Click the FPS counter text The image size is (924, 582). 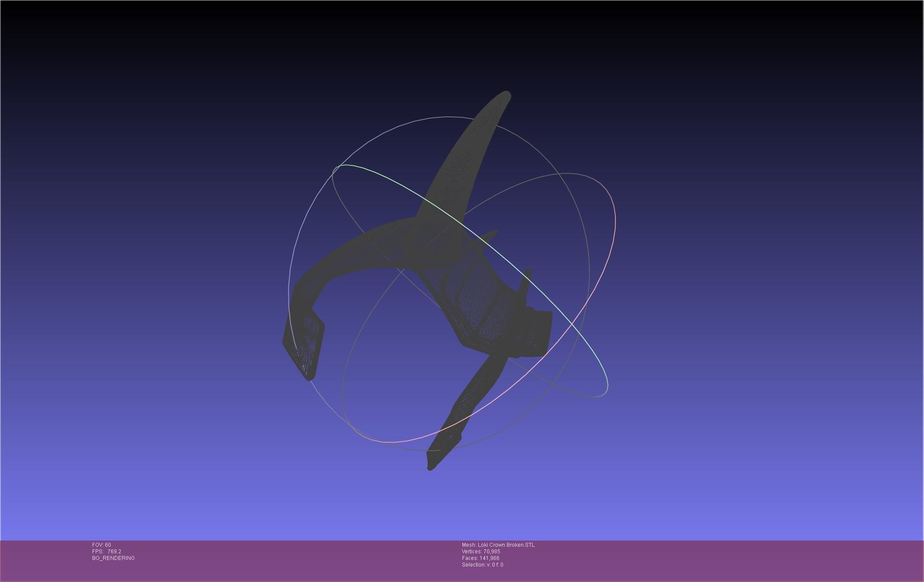tap(107, 552)
